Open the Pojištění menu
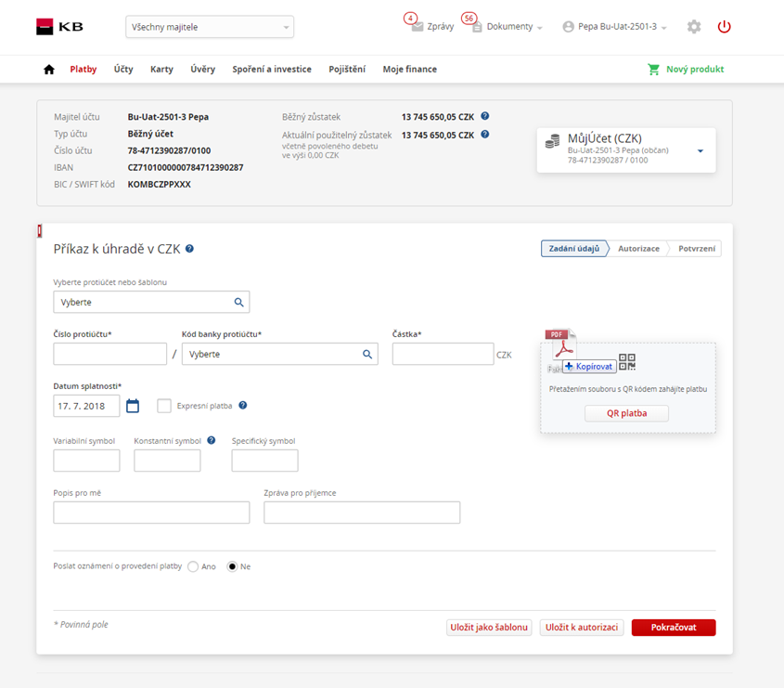Viewport: 784px width, 688px height. (347, 69)
